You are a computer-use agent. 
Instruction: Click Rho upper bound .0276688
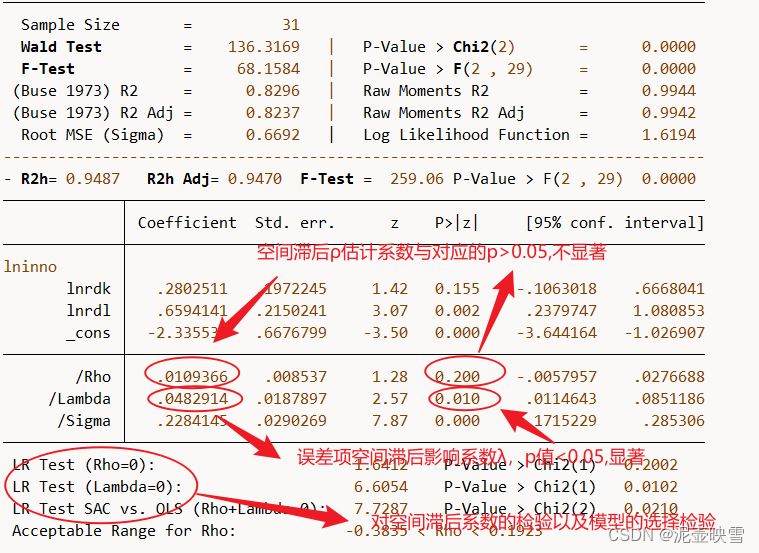point(669,377)
